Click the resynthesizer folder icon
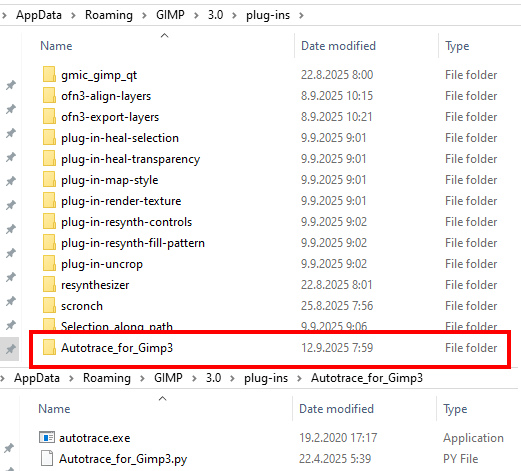 click(x=49, y=284)
